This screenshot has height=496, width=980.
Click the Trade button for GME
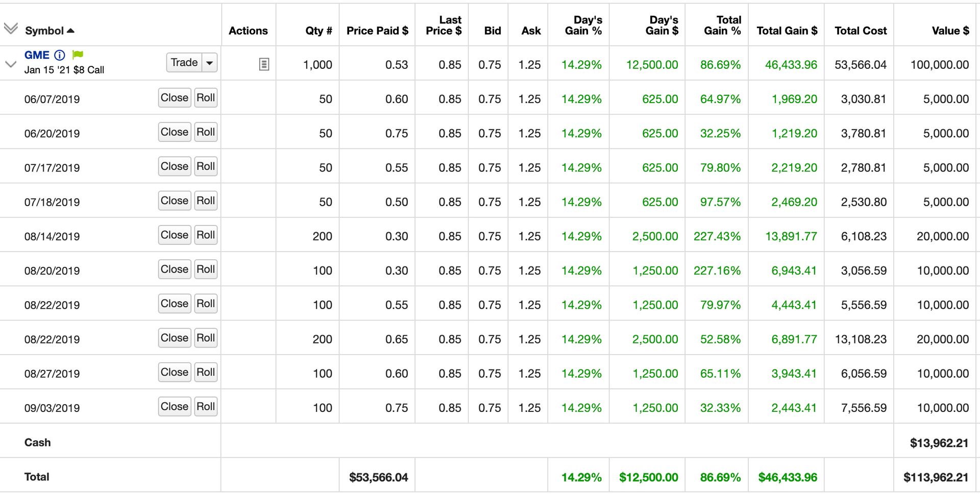[x=184, y=63]
